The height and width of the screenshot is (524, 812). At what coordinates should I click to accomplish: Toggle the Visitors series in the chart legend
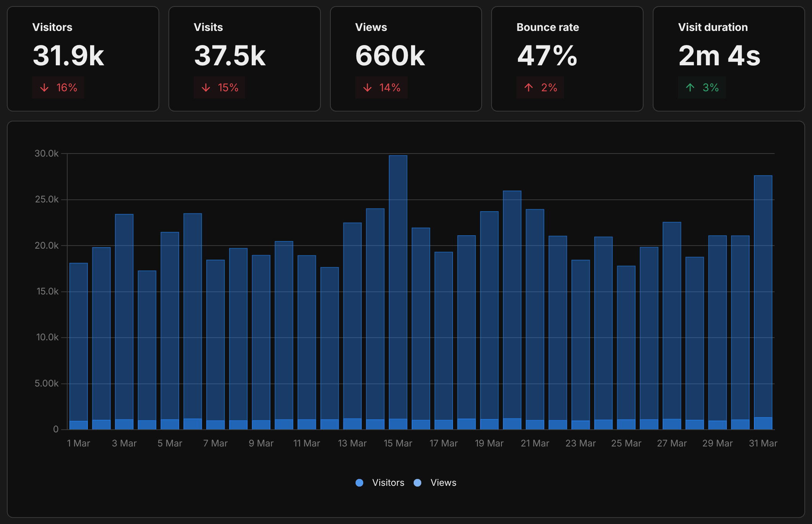click(x=388, y=482)
